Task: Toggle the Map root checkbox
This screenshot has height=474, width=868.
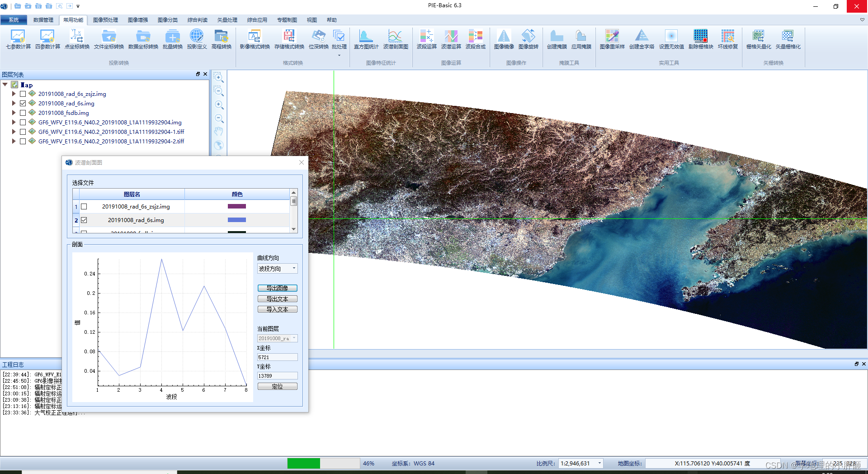Action: tap(14, 85)
